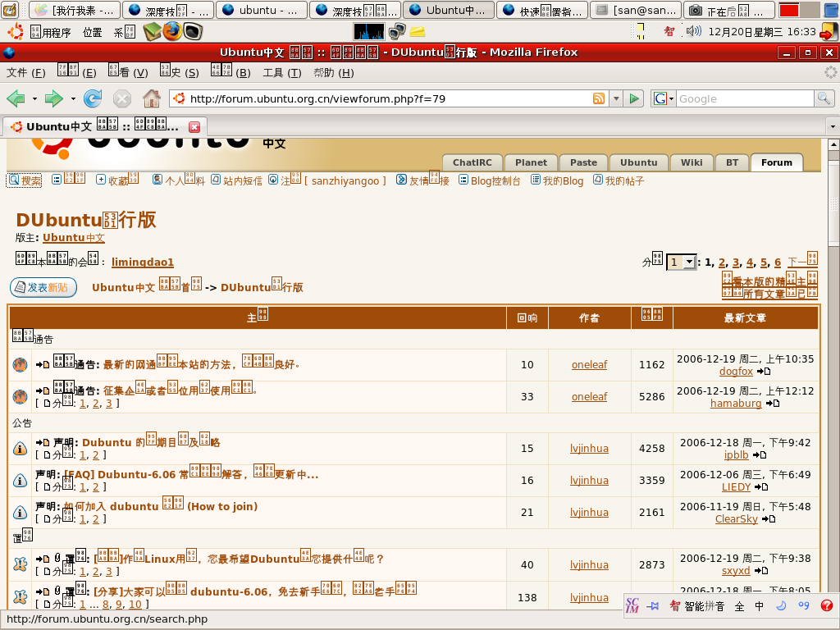Open the Help (H) menu
Image resolution: width=840 pixels, height=630 pixels.
tap(334, 72)
